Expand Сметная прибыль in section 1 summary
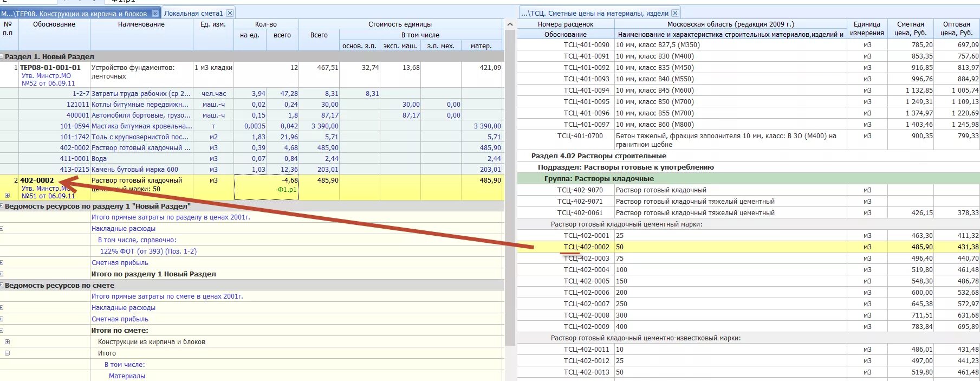Viewport: 980px width, 381px height. [2, 263]
